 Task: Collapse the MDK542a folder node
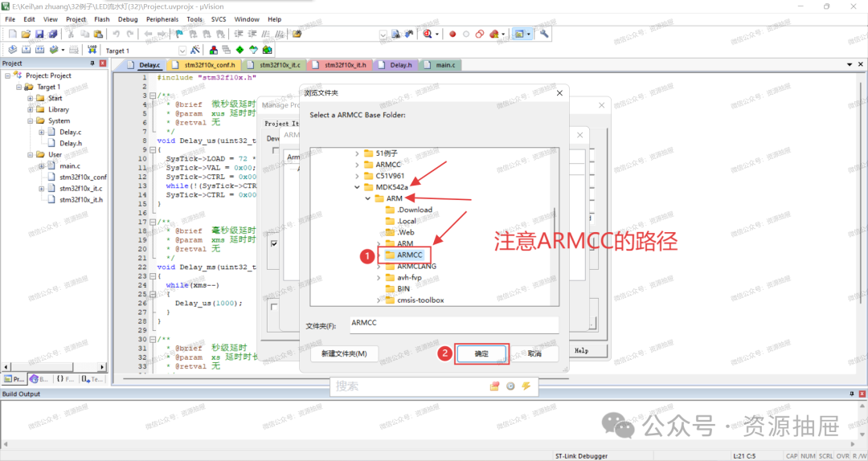pyautogui.click(x=357, y=187)
